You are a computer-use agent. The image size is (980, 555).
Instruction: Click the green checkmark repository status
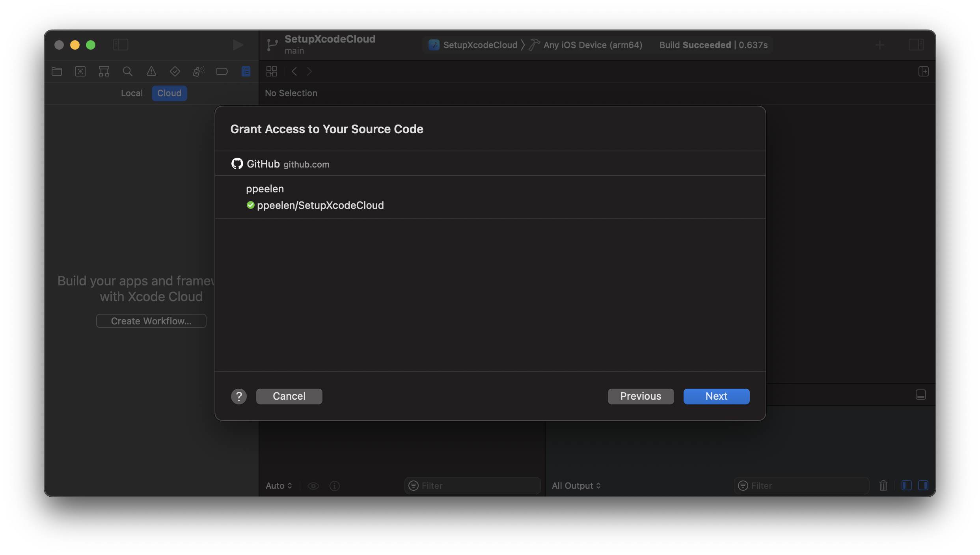click(250, 205)
